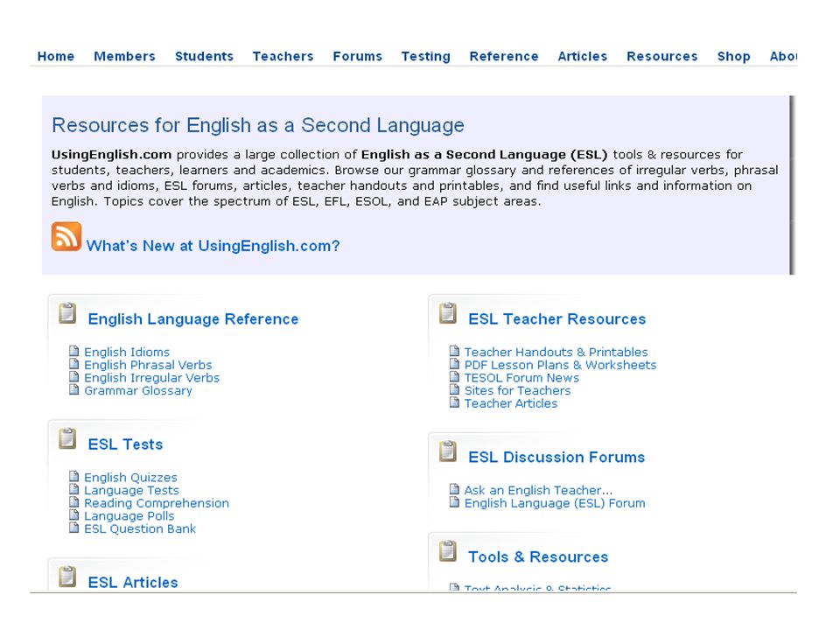The height and width of the screenshot is (630, 840).
Task: Open the English Irregular Verbs link
Action: (151, 378)
